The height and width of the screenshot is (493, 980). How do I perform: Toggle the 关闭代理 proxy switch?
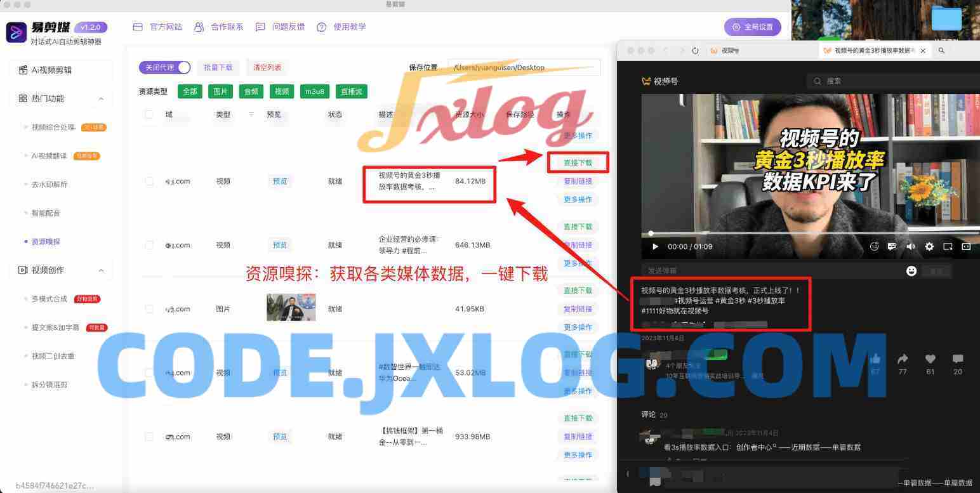pos(164,67)
